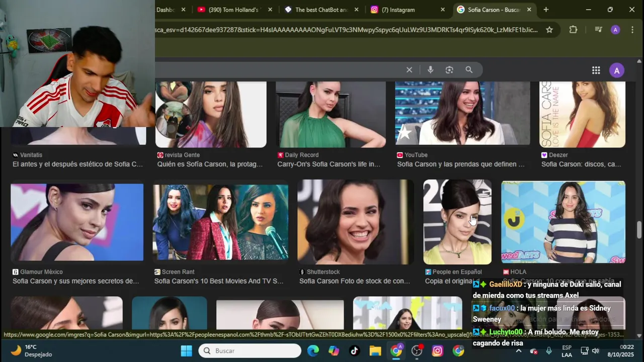Open the second Chrome icon on taskbar

(458, 350)
